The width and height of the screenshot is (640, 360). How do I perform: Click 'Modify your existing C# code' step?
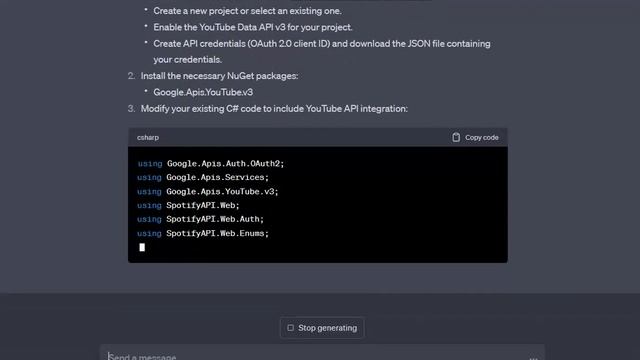274,109
